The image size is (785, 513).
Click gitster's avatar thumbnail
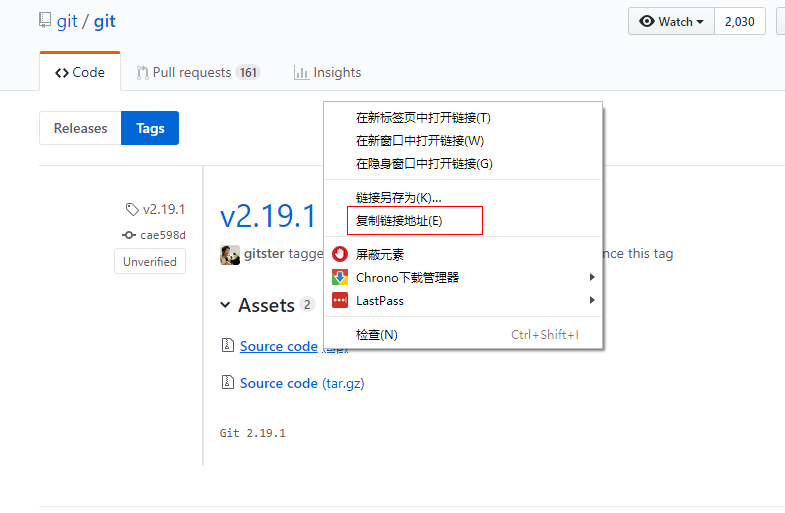point(230,254)
